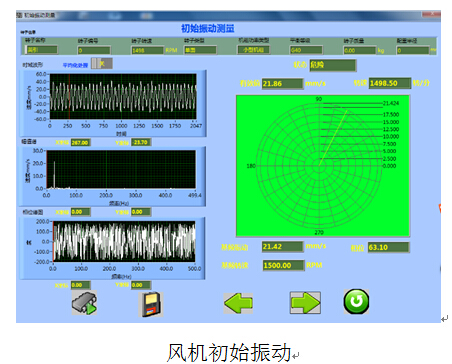Click the red cursor line in the time waveform
Viewport: 452px width, 364px height.
69,96
